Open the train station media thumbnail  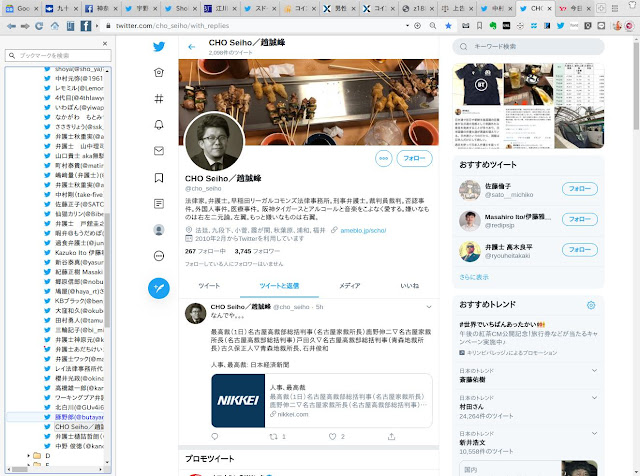[x=579, y=127]
